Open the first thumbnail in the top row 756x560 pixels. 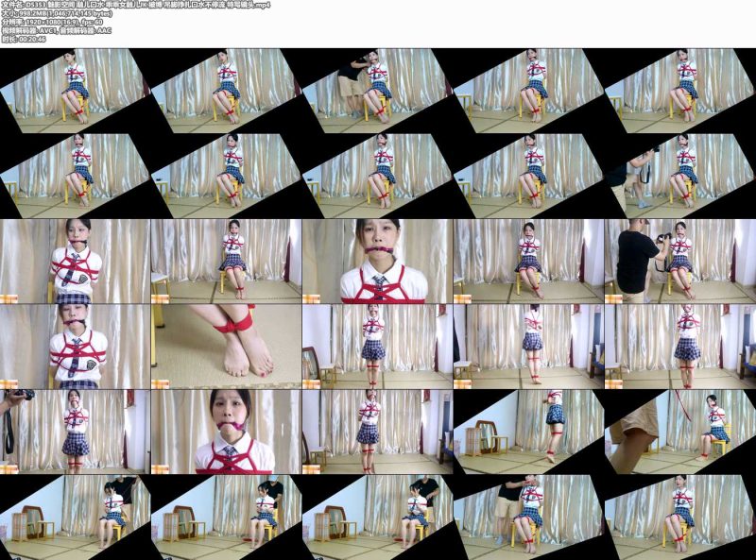[x=76, y=91]
